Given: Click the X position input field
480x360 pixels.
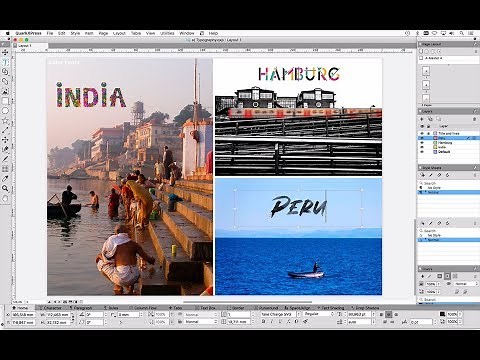Looking at the screenshot, I should (x=23, y=314).
